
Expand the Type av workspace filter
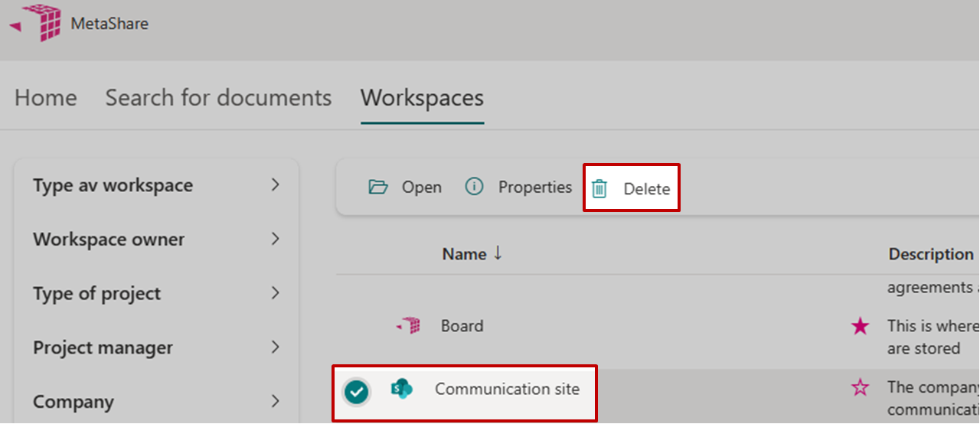pyautogui.click(x=276, y=185)
